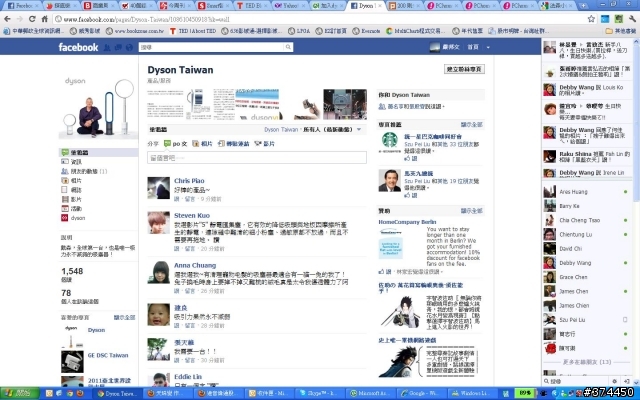Image resolution: width=640 pixels, height=400 pixels.
Task: Click the search magnifier in Facebook search
Action: 288,47
